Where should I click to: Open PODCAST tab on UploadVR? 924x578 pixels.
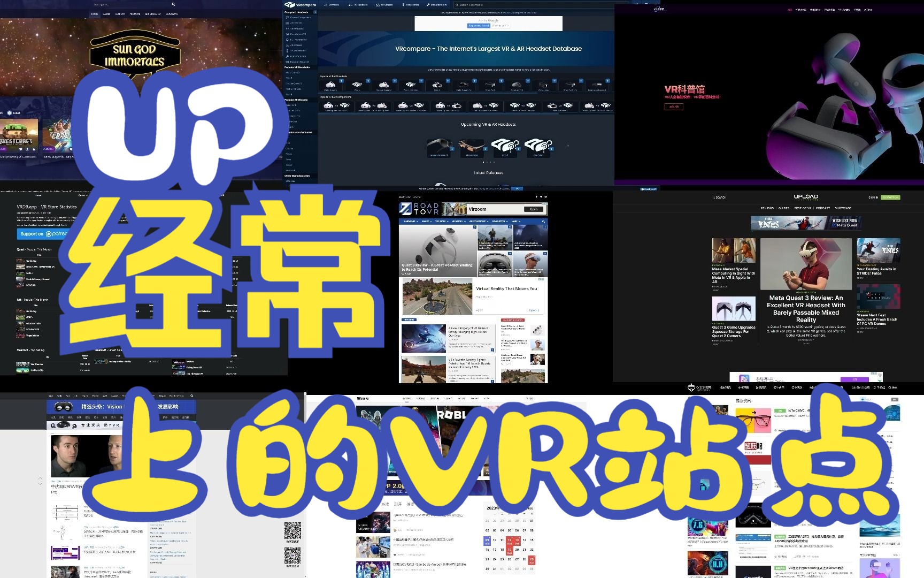[x=823, y=208]
